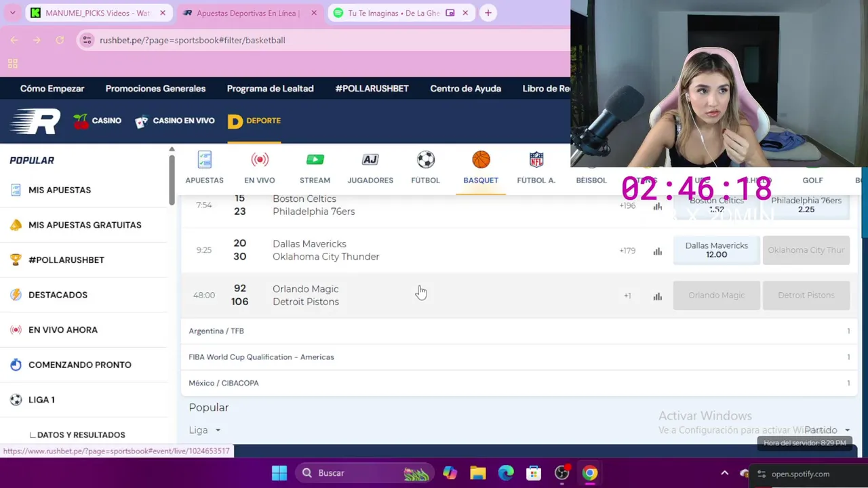
Task: Launch File Explorer from taskbar
Action: [478, 473]
